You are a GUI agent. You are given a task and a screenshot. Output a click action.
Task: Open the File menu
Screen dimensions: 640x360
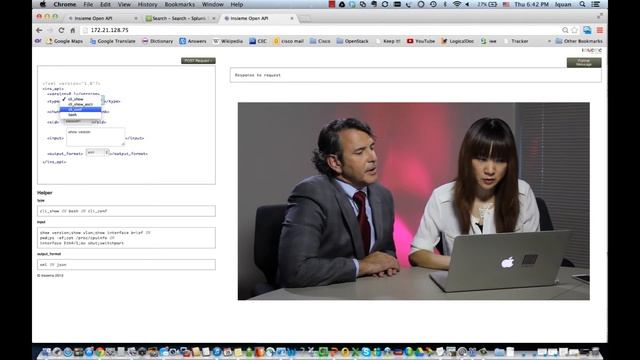[x=88, y=4]
